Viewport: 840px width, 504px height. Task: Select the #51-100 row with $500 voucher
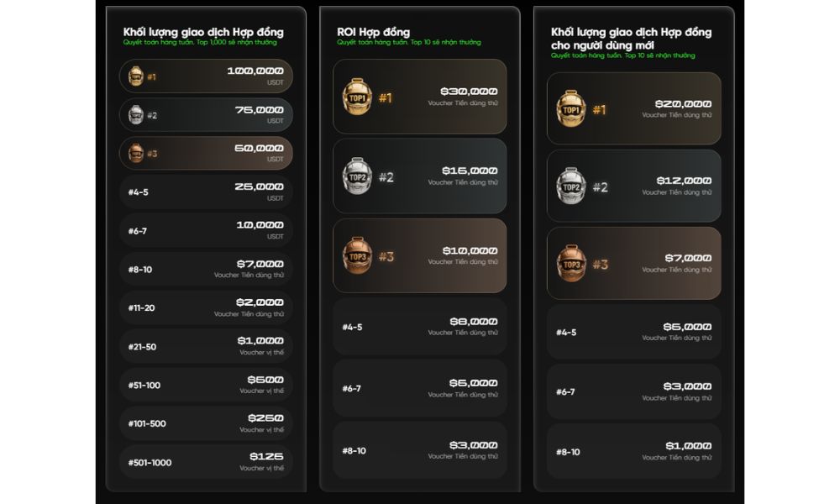point(206,385)
